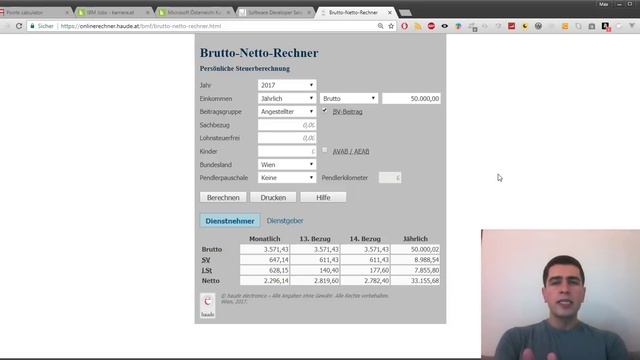The width and height of the screenshot is (640, 360).
Task: Bookmark this page with the star icon
Action: (391, 26)
